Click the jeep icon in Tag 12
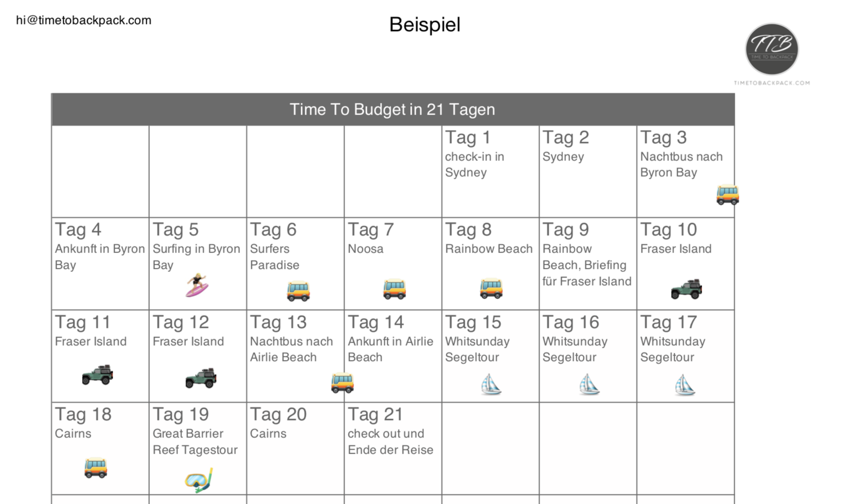 (201, 378)
